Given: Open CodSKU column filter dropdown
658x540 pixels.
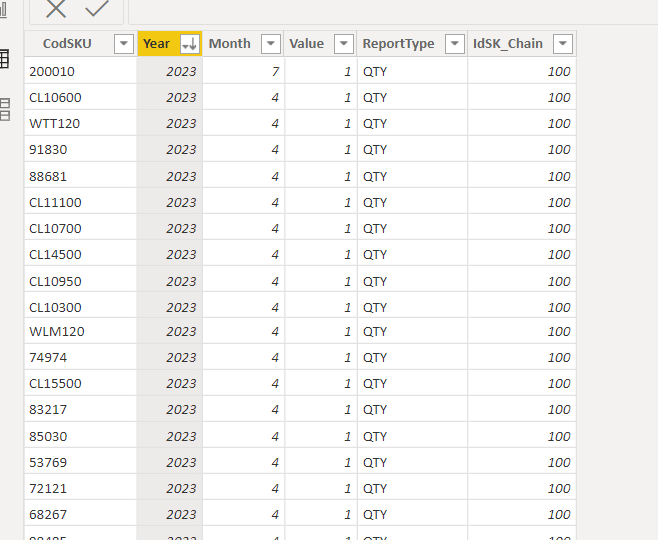Looking at the screenshot, I should tap(124, 44).
